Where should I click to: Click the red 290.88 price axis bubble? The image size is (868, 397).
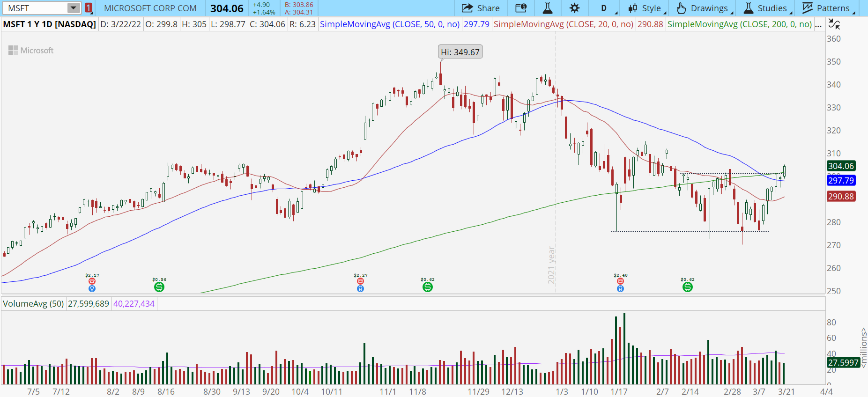point(841,196)
